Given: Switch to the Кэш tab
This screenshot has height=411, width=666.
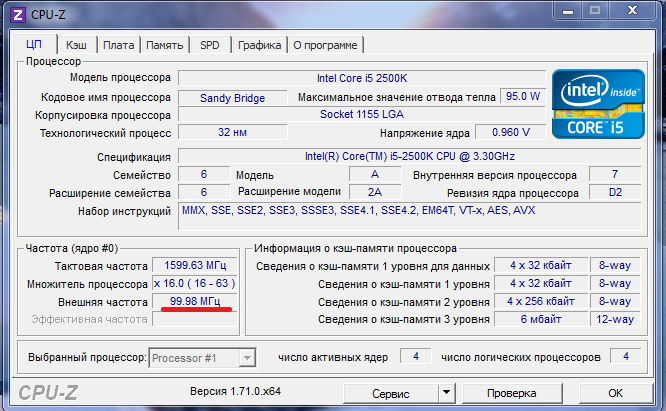Looking at the screenshot, I should (76, 45).
